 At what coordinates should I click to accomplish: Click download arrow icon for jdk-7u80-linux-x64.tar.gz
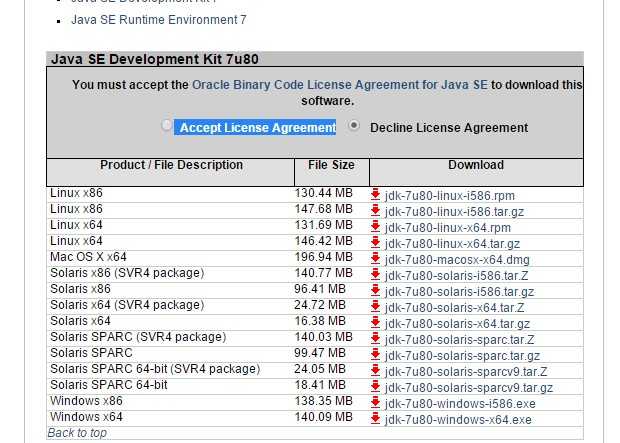pyautogui.click(x=375, y=243)
